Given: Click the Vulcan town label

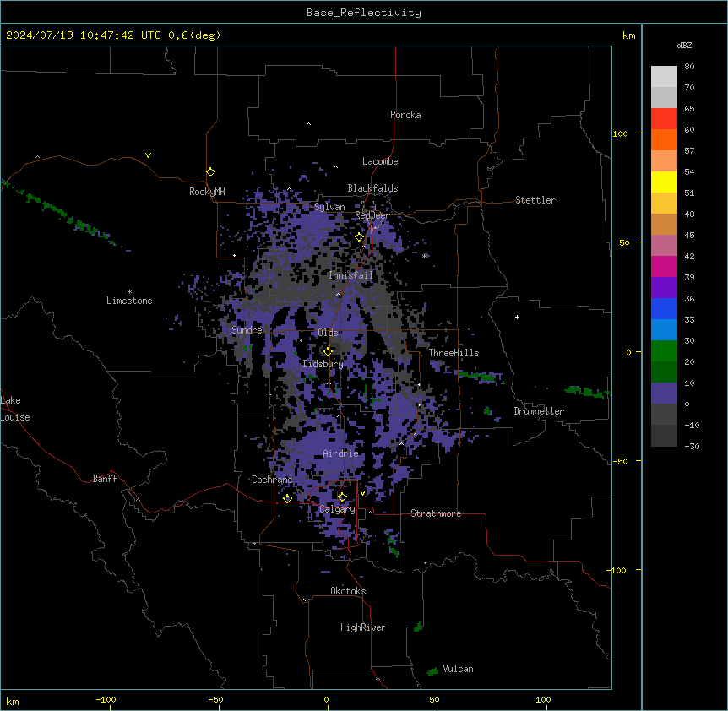Looking at the screenshot, I should (x=458, y=669).
